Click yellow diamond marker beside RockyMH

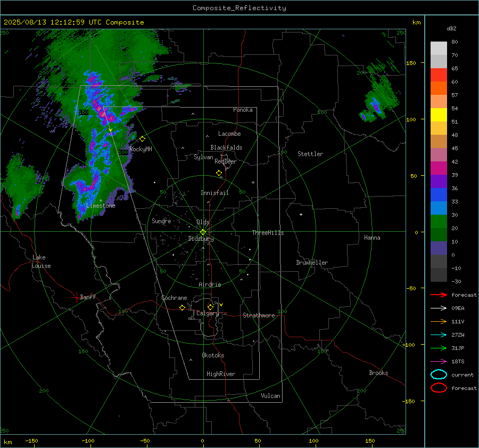click(x=142, y=139)
